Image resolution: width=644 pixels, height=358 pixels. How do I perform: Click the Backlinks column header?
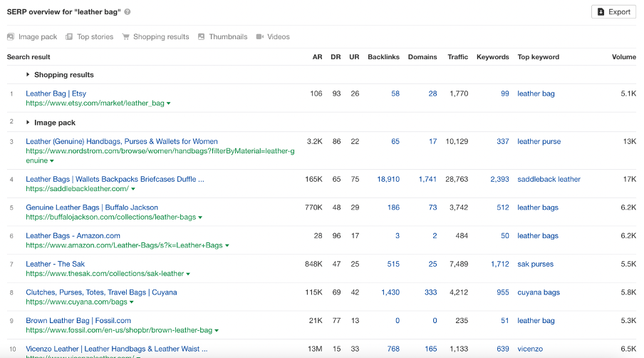click(383, 57)
